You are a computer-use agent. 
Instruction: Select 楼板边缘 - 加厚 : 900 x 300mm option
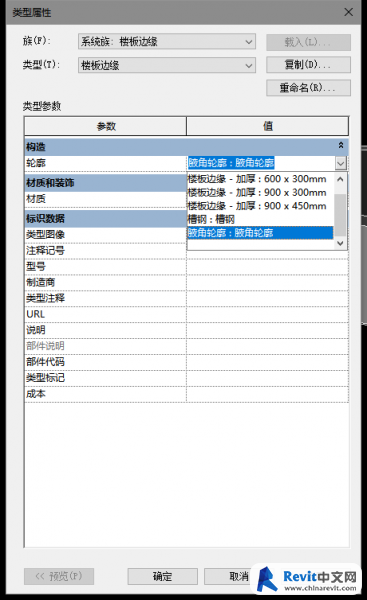(x=260, y=192)
